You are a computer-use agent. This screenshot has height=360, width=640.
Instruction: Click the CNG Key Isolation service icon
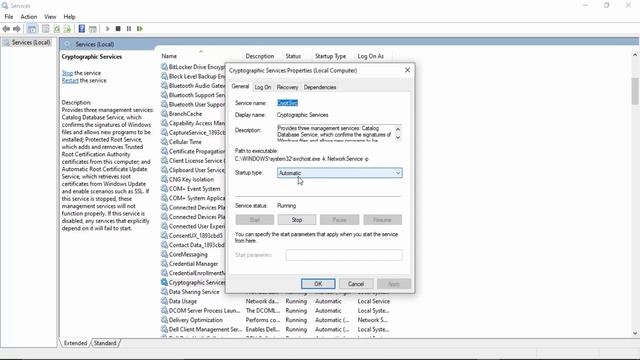tap(164, 179)
